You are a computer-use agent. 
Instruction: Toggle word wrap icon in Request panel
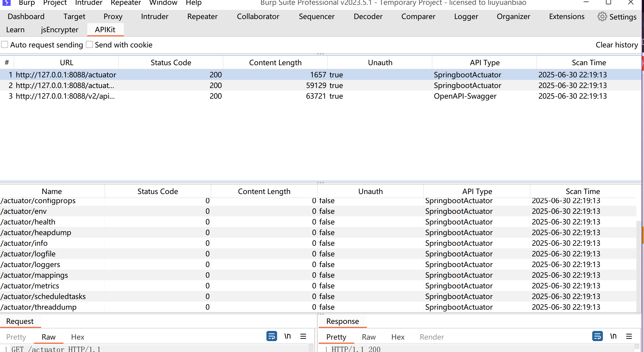tap(272, 336)
